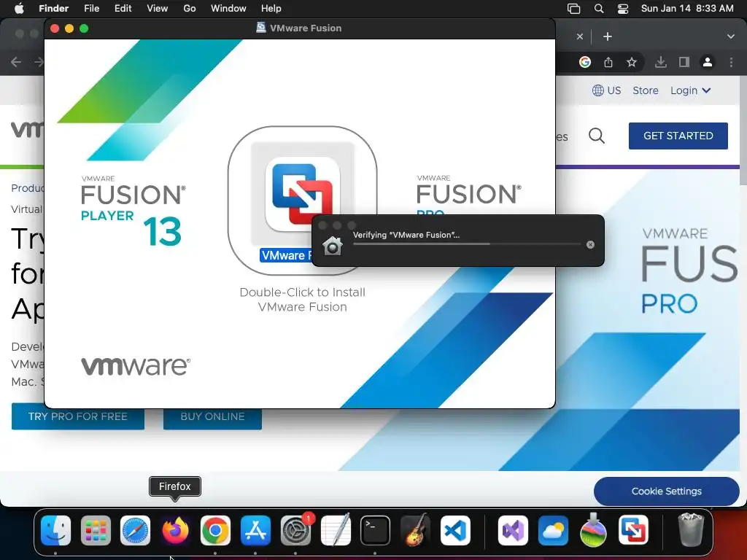The height and width of the screenshot is (560, 747).
Task: Click TRY PRO FOR FREE button
Action: pyautogui.click(x=77, y=416)
